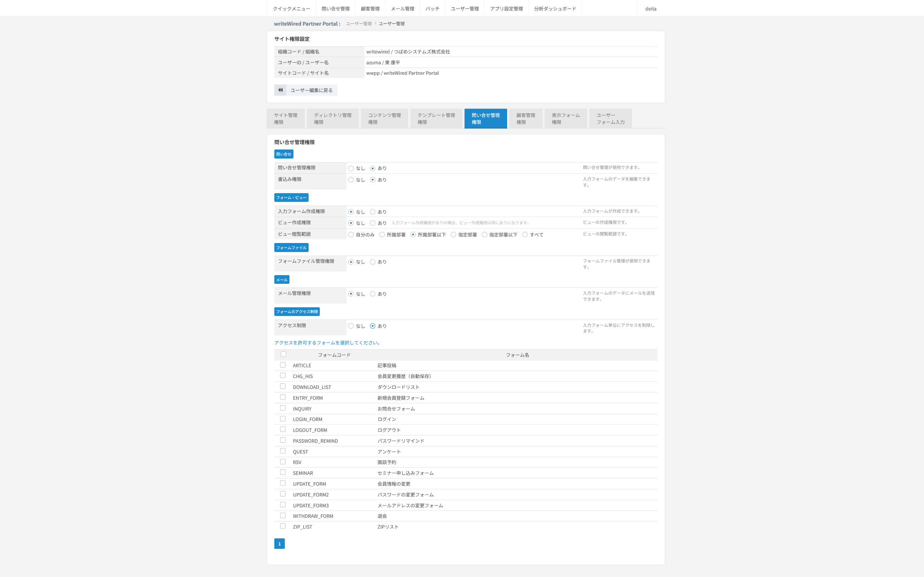The width and height of the screenshot is (924, 577).
Task: Select 所属部署 for ビュー閲覧範囲
Action: 382,235
